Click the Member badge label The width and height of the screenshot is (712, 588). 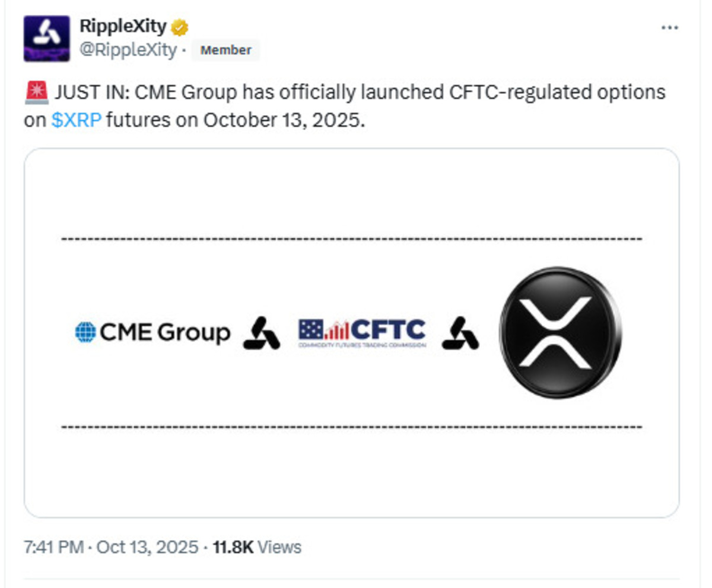click(x=225, y=50)
